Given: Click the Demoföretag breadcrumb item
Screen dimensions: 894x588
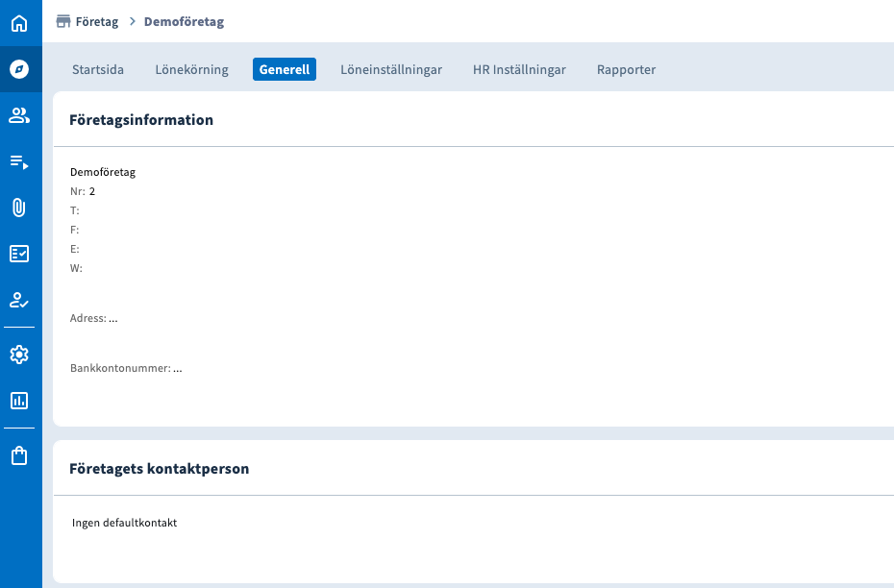Looking at the screenshot, I should coord(184,21).
